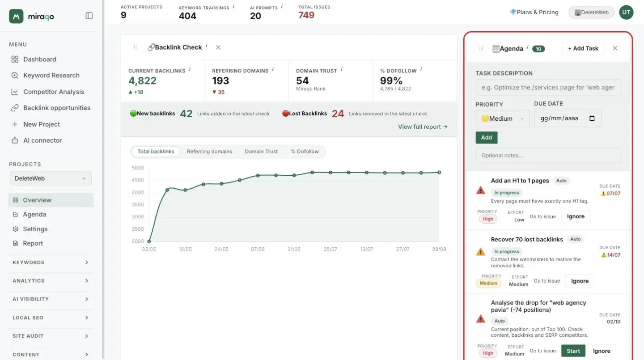Click the drag handle of the Agenda widget
This screenshot has height=360, width=644.
[x=481, y=48]
